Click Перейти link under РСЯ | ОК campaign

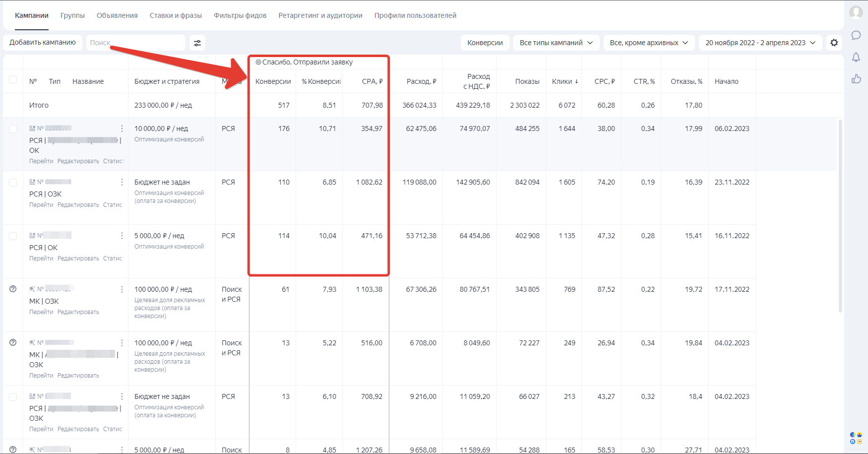tap(41, 259)
